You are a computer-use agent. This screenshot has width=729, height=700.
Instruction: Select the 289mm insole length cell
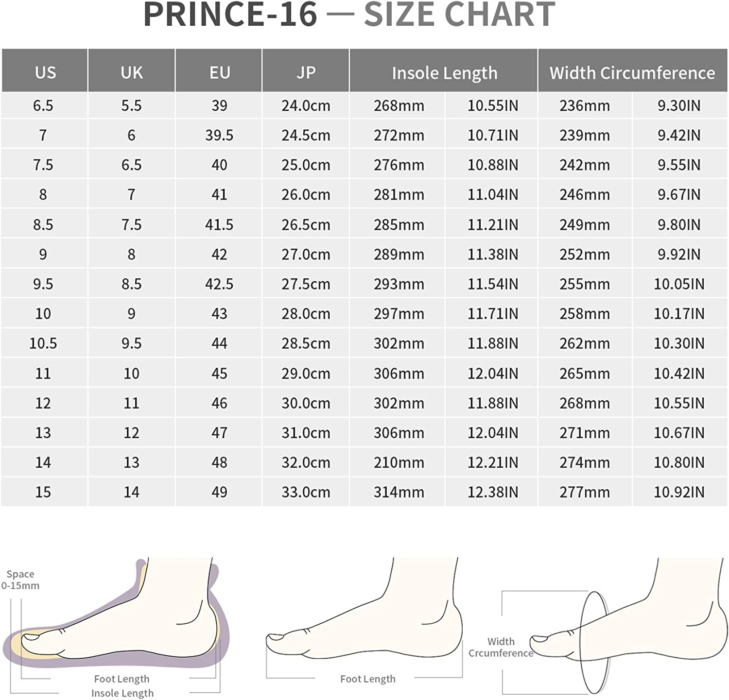click(x=399, y=254)
